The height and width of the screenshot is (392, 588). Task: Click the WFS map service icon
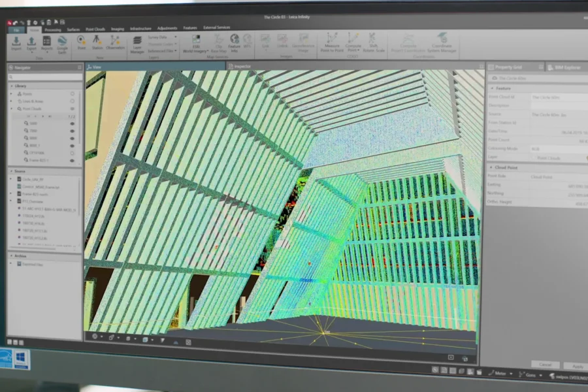point(247,41)
